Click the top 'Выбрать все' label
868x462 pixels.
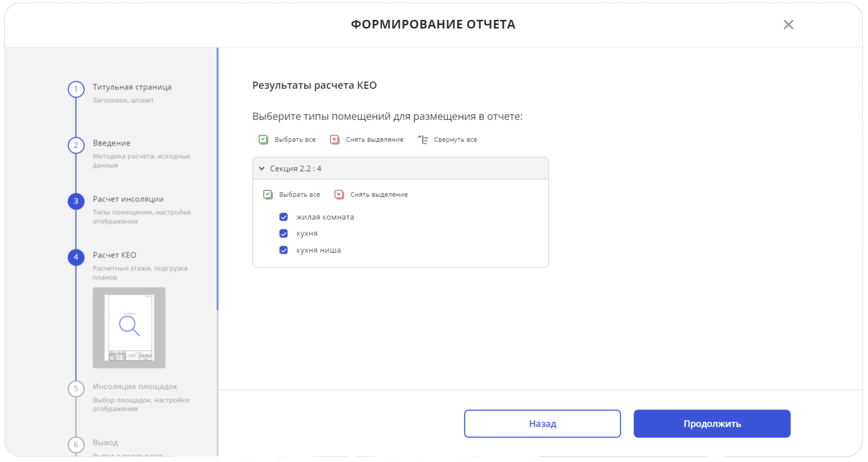pyautogui.click(x=295, y=140)
